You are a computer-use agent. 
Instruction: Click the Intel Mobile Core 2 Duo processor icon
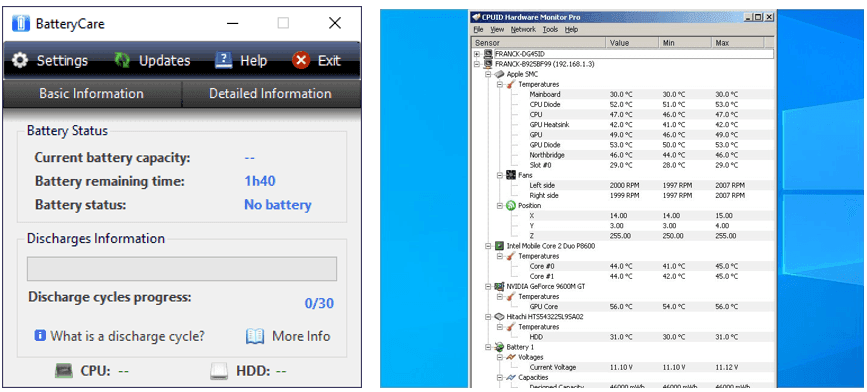coord(499,246)
